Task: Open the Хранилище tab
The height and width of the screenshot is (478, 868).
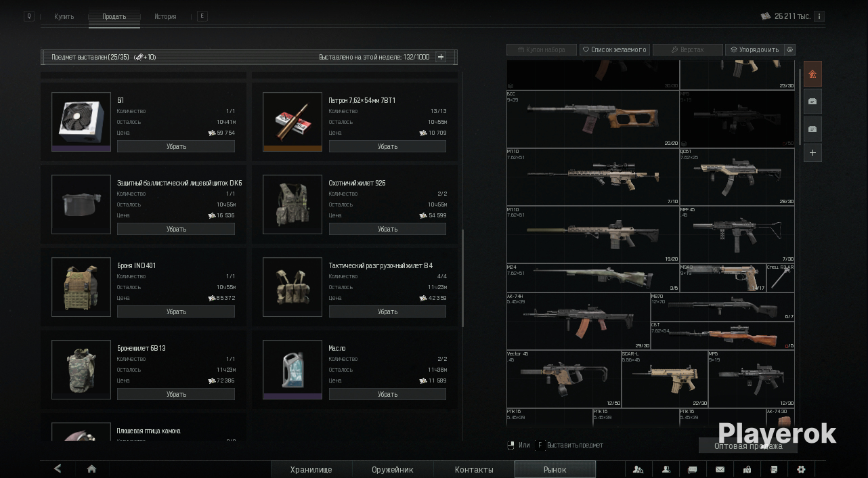Action: tap(311, 469)
